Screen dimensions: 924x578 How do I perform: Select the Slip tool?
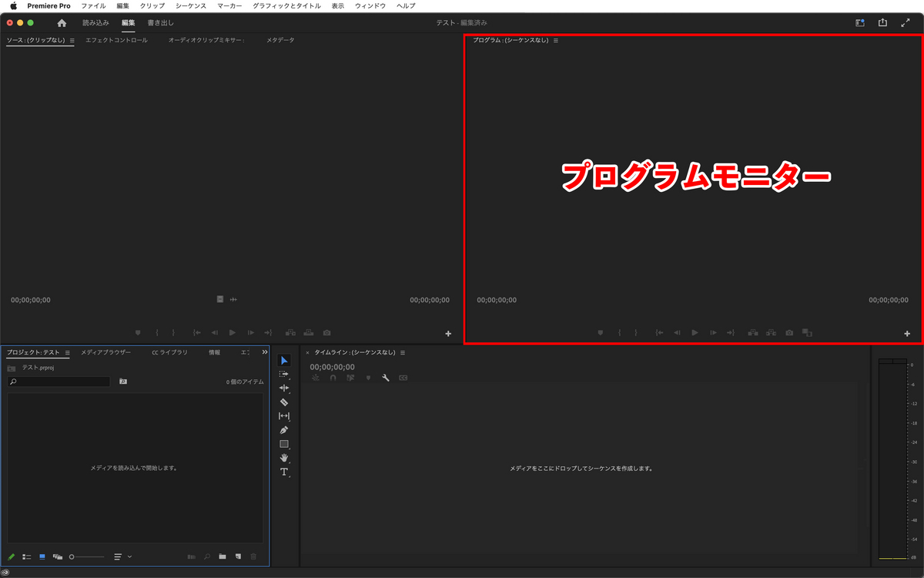pyautogui.click(x=284, y=416)
